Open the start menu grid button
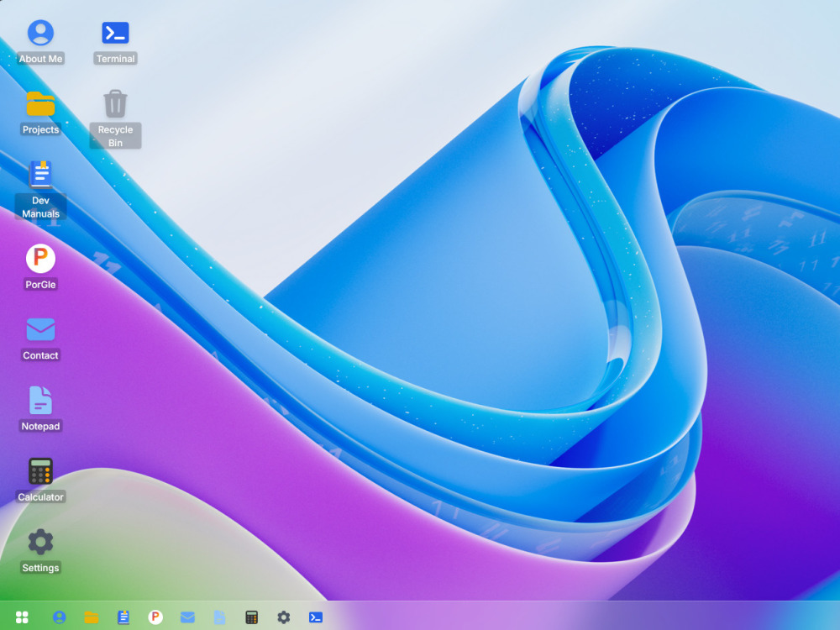The image size is (840, 630). pos(22,617)
